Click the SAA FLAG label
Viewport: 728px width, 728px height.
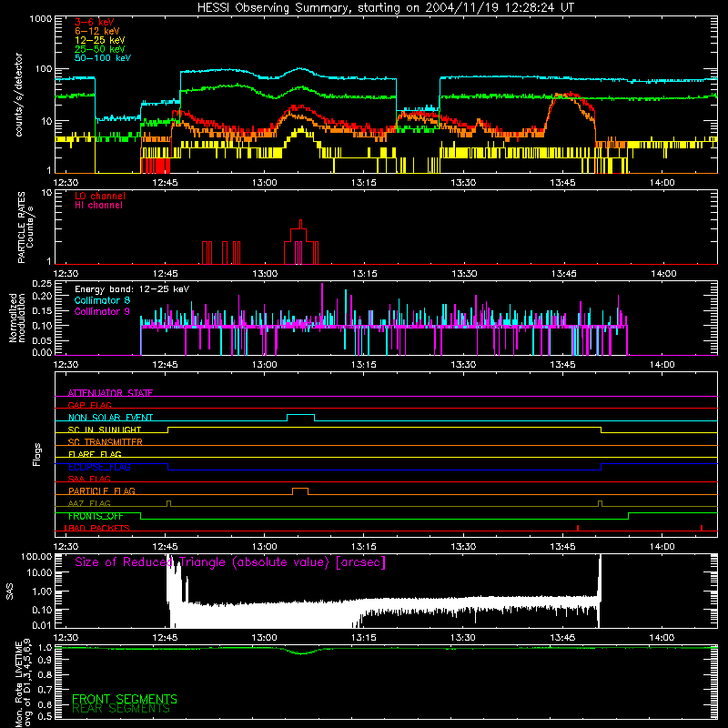pos(89,480)
